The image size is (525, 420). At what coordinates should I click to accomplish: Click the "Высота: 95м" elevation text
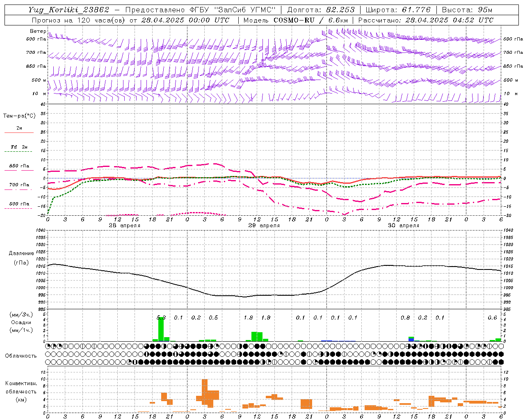coord(467,10)
